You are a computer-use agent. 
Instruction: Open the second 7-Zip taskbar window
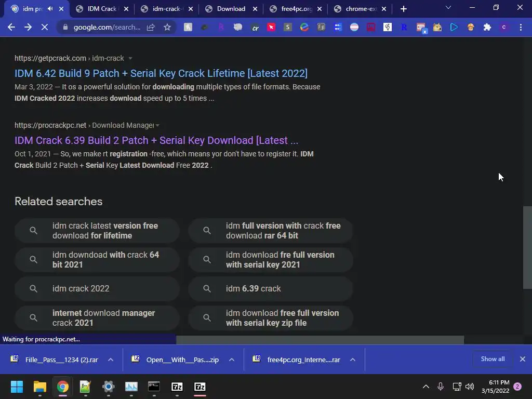tap(200, 387)
